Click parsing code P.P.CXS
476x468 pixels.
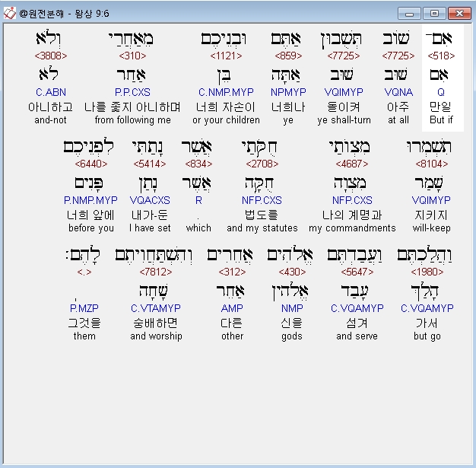point(132,92)
